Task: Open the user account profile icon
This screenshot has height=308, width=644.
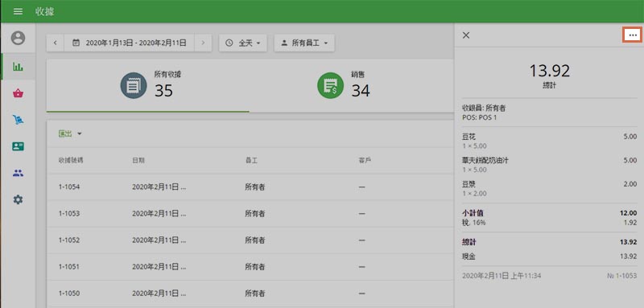Action: click(18, 38)
